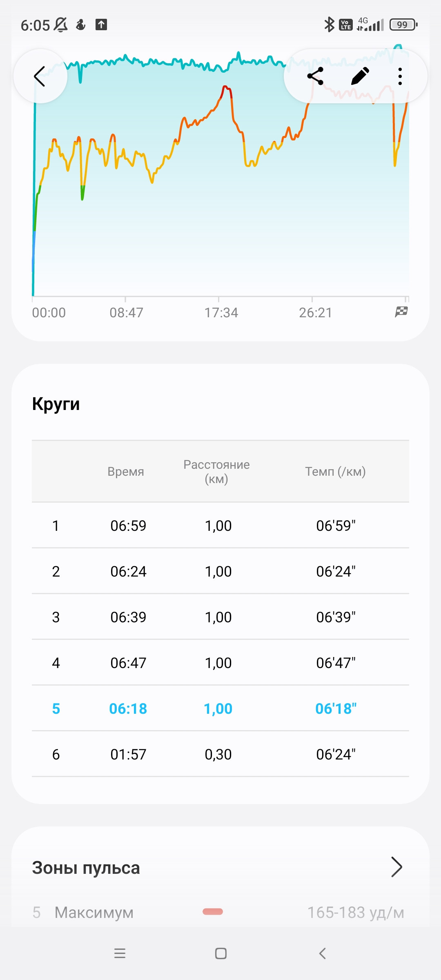
Task: Tap the Время column header
Action: [x=126, y=472]
